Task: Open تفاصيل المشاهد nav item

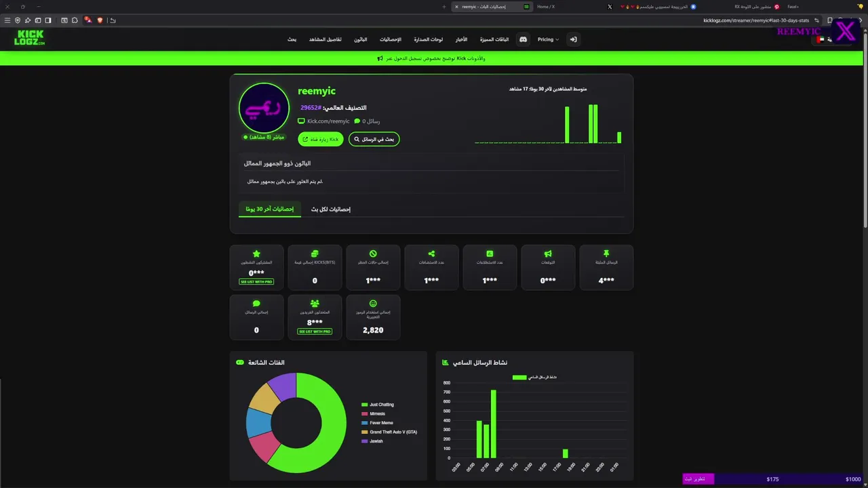Action: pyautogui.click(x=325, y=39)
